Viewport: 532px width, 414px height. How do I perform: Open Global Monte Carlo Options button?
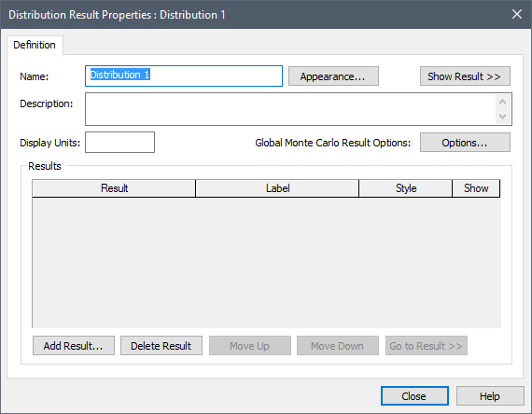[465, 143]
